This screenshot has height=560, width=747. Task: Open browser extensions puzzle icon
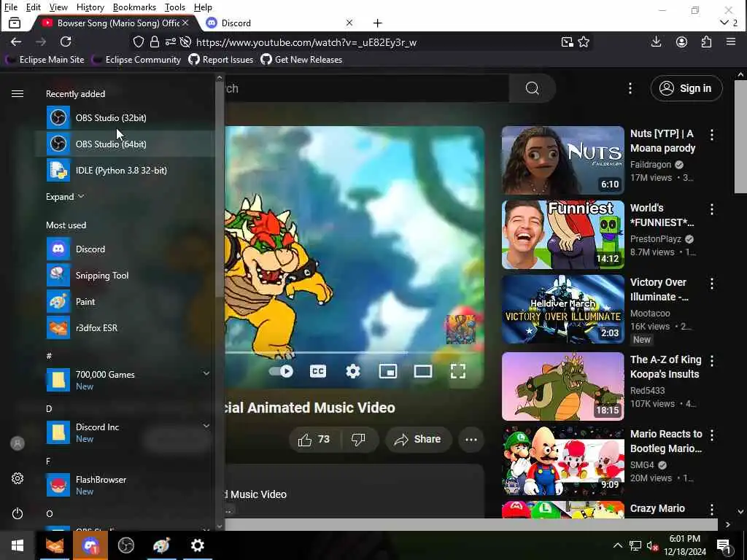click(x=706, y=42)
